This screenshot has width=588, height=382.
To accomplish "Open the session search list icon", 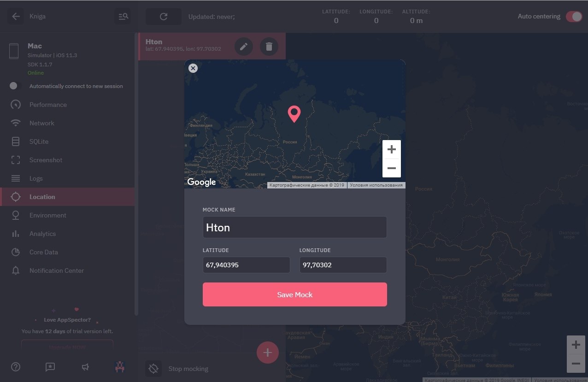I will click(123, 17).
